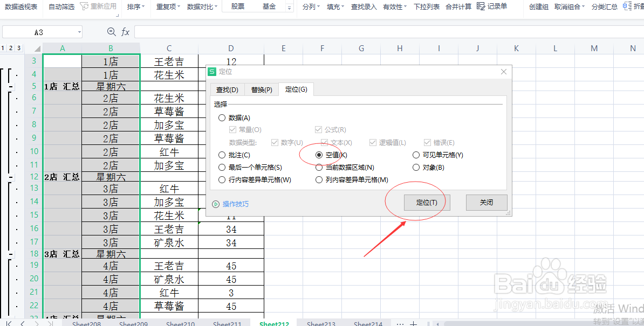Go to first sheet navigation arrow
The image size is (644, 326).
(x=9, y=323)
